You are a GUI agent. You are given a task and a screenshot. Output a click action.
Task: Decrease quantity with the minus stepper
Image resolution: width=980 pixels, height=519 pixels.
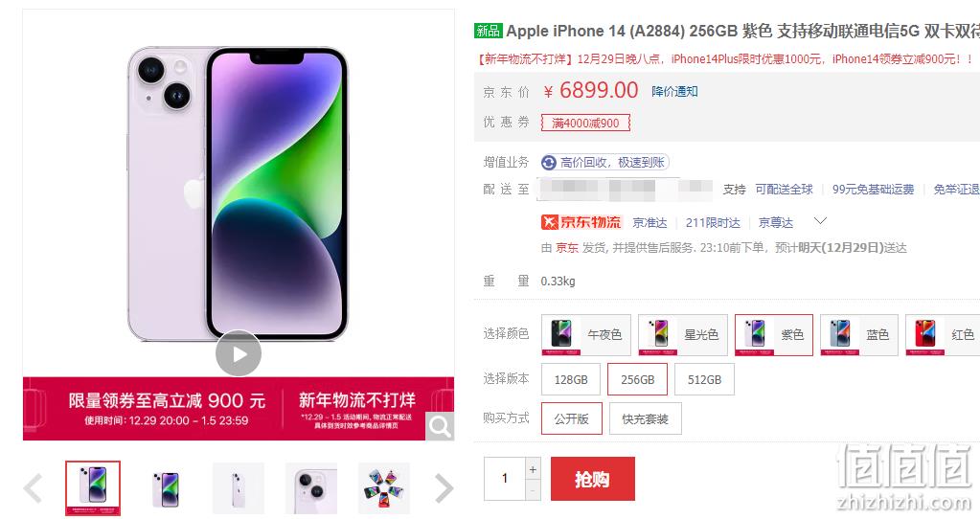[x=533, y=491]
